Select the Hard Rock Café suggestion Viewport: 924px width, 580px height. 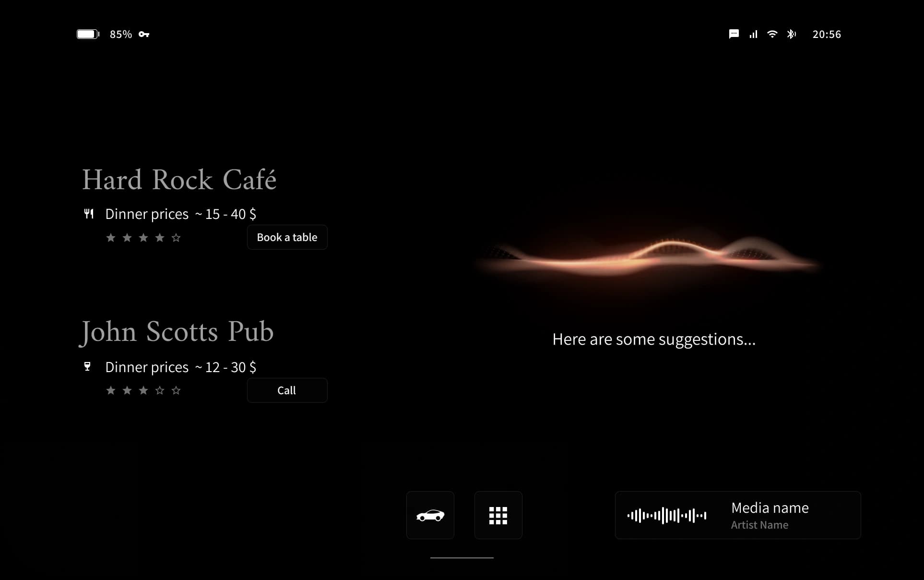pyautogui.click(x=179, y=180)
